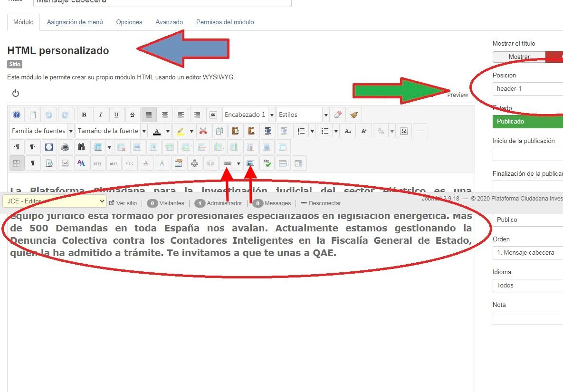Click the chain insert link icon
Viewport: 563px width, 392px height.
coord(227,163)
